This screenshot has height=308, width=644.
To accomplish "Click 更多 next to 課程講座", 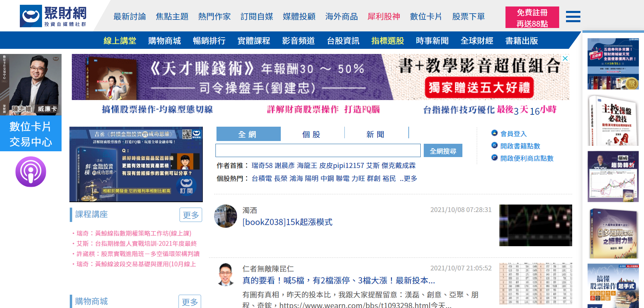I will tap(191, 215).
